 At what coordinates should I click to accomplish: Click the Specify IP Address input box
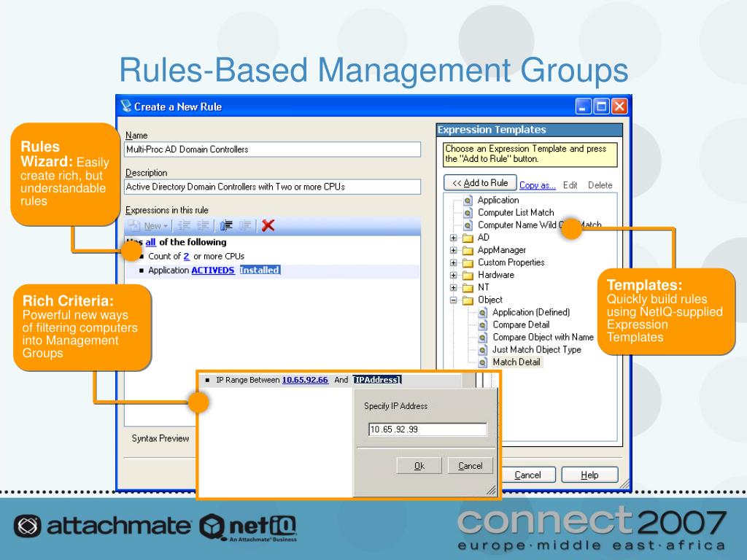[x=427, y=429]
